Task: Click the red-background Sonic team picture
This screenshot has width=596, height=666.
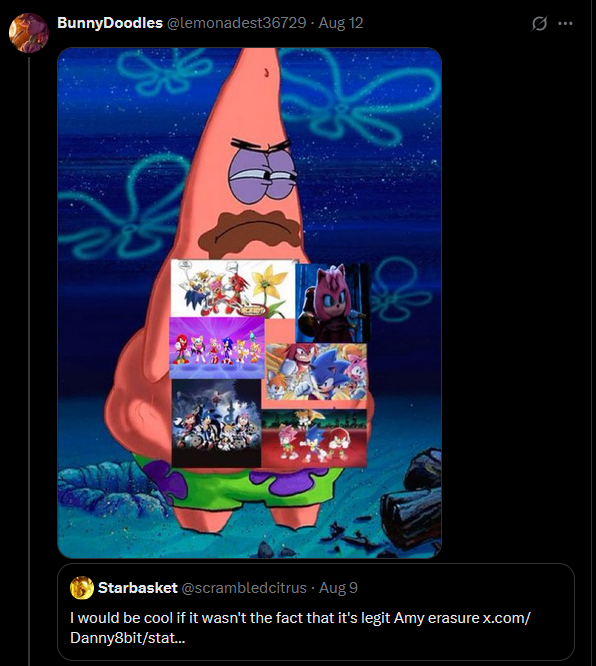Action: [x=314, y=437]
